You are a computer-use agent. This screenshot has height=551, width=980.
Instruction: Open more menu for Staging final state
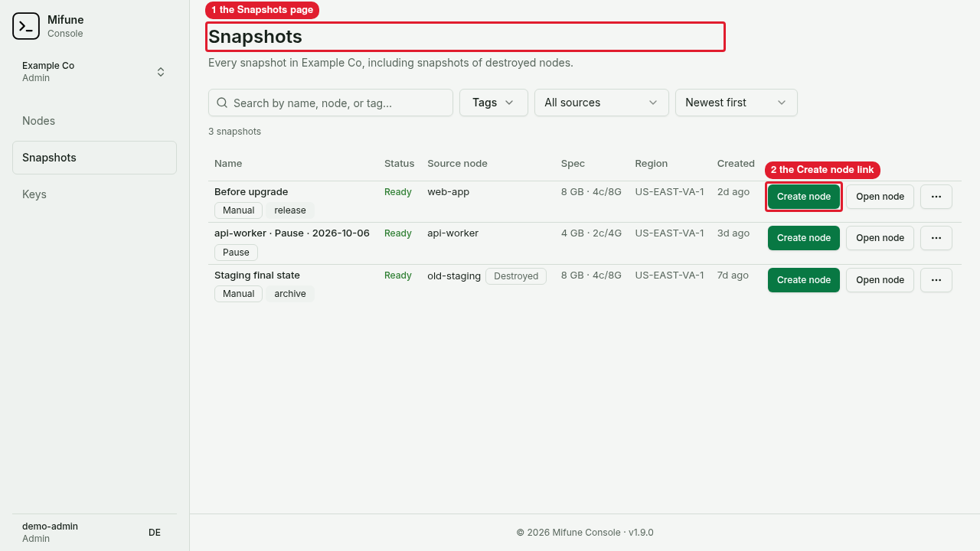point(936,280)
